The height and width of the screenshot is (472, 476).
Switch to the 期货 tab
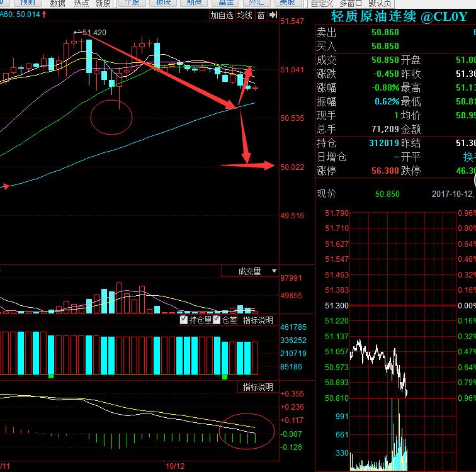pos(194,3)
